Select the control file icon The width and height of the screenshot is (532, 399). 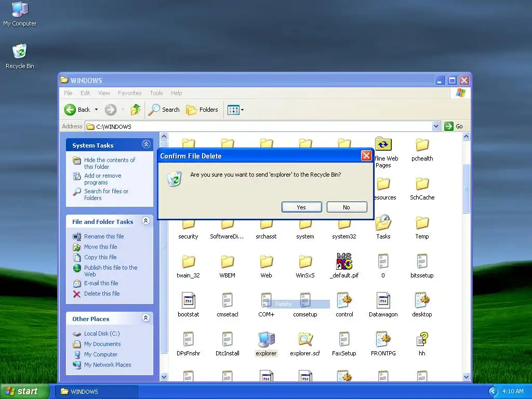[x=344, y=300]
